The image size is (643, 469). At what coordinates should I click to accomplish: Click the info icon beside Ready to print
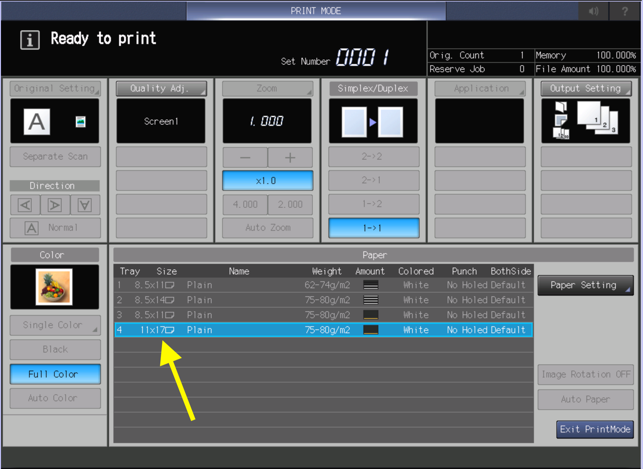click(x=30, y=41)
